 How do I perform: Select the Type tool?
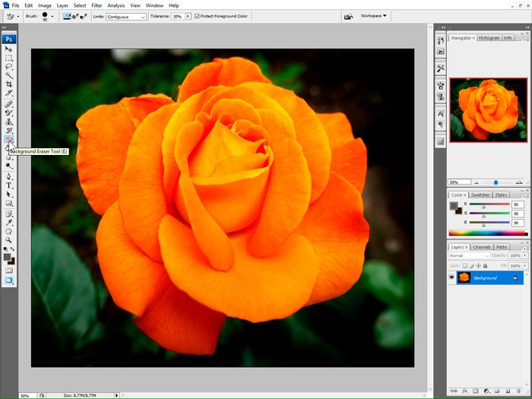pyautogui.click(x=9, y=185)
